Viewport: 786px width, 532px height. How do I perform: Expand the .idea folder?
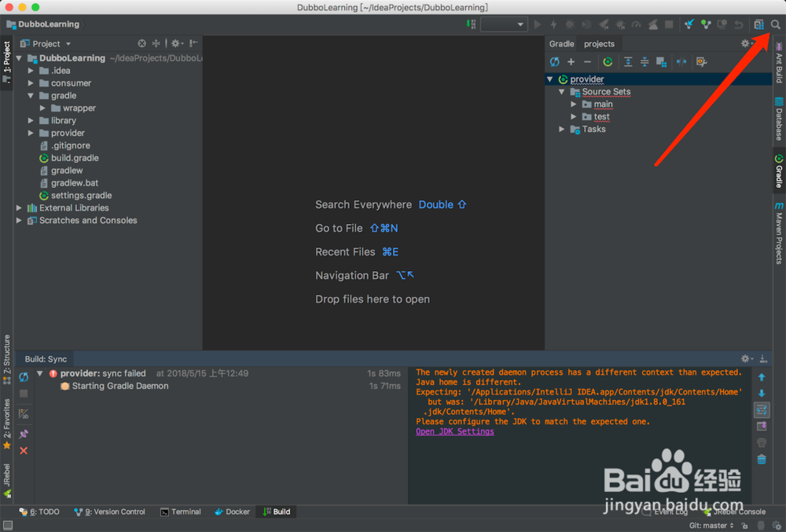point(31,71)
